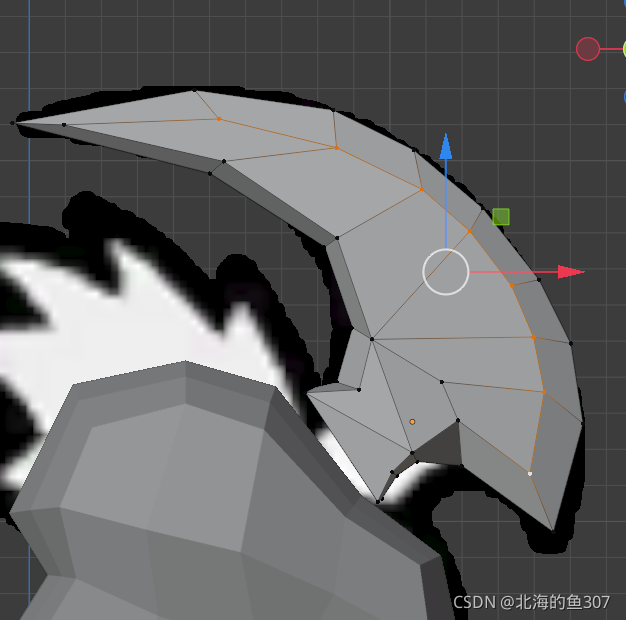
Task: Click the white free-move circle of the gizmo
Action: (x=446, y=272)
